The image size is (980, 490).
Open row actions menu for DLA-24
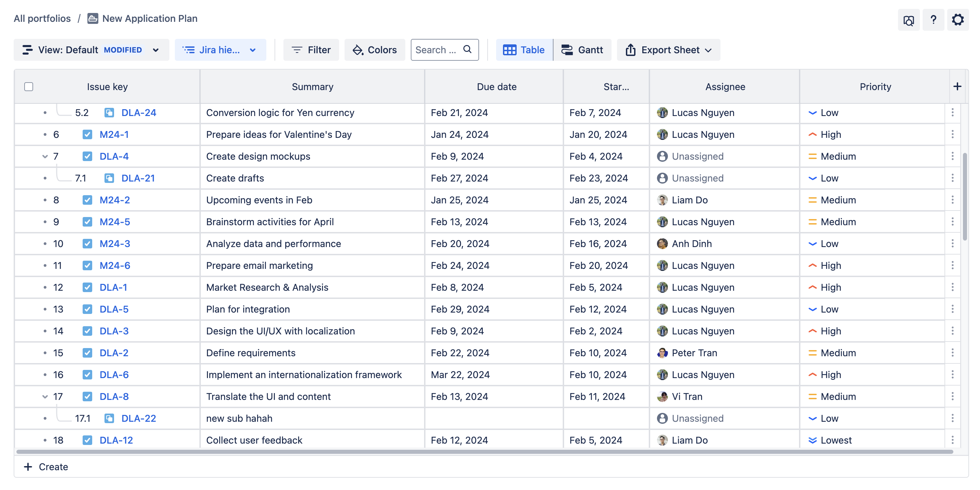(x=952, y=113)
